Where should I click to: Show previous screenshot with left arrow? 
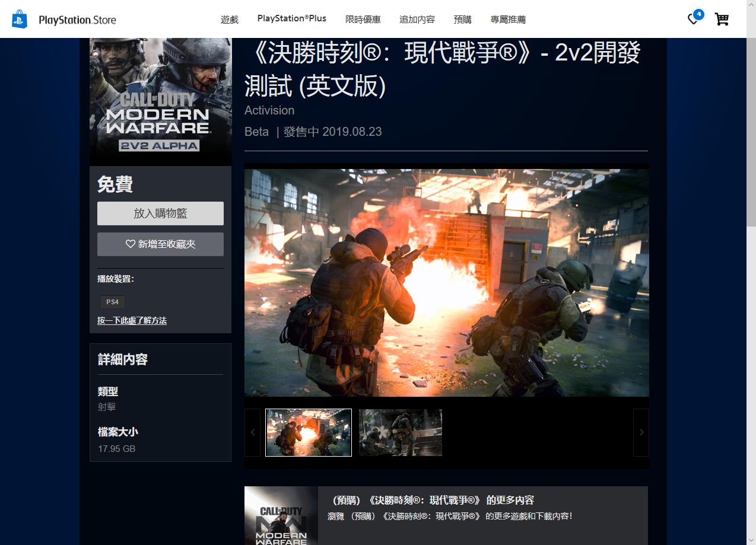point(252,432)
